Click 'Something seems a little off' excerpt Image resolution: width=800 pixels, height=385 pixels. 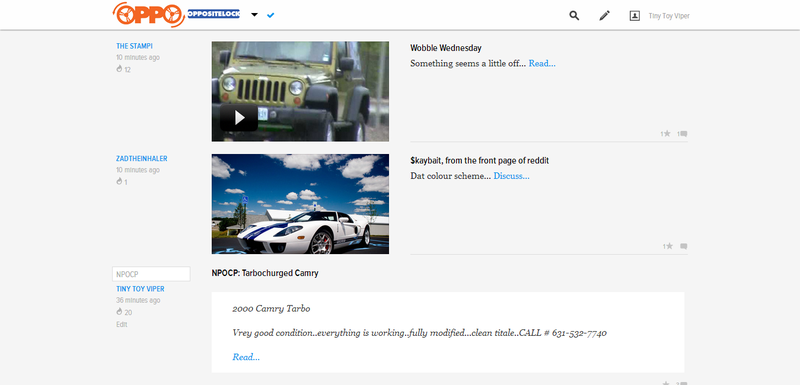(x=468, y=63)
